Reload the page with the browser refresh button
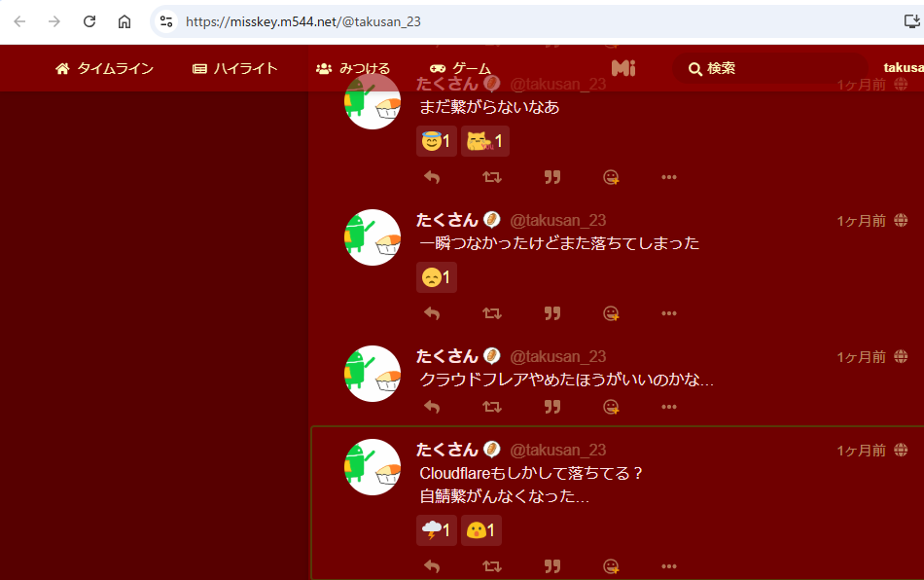The width and height of the screenshot is (924, 580). 89,21
